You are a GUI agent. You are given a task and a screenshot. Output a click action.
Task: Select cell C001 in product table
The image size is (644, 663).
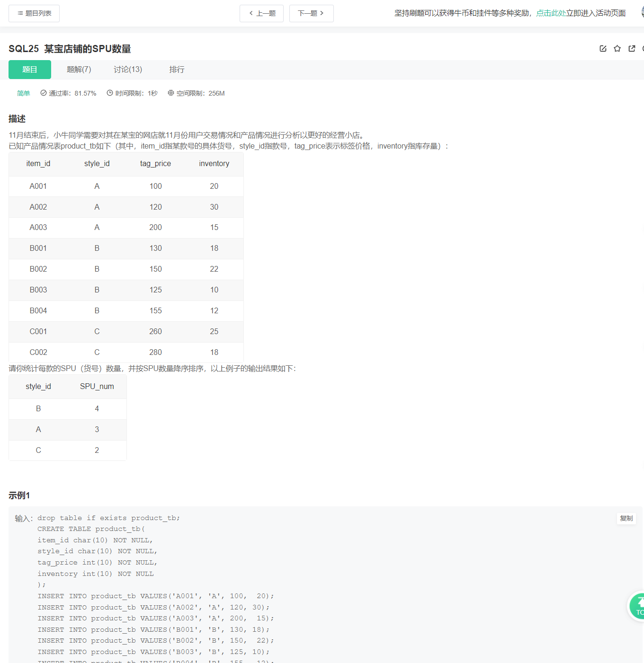pos(38,332)
